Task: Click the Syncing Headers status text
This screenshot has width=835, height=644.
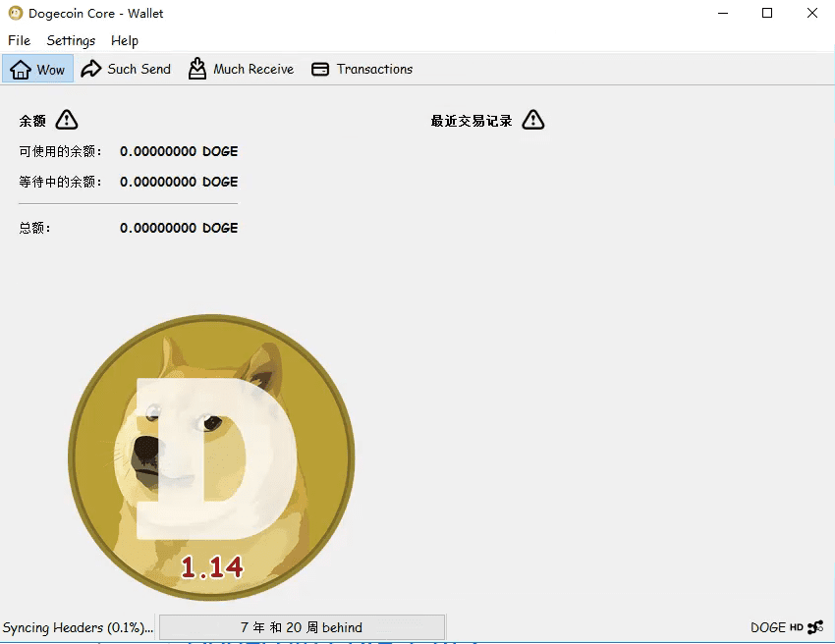Action: [x=78, y=627]
